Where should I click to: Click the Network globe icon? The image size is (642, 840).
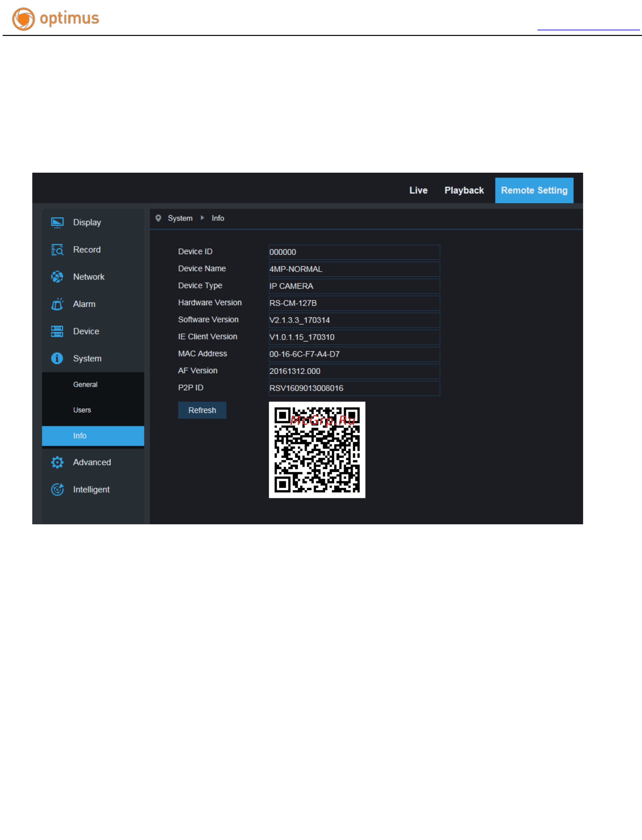[57, 277]
